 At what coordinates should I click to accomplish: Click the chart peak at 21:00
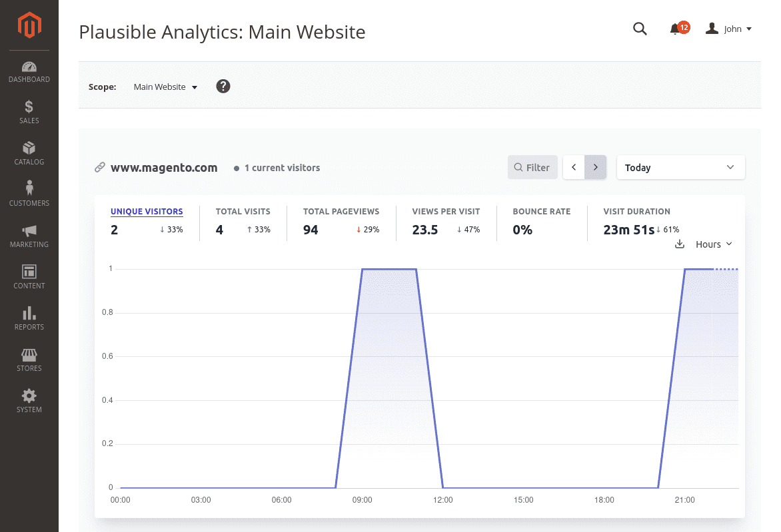coord(685,269)
